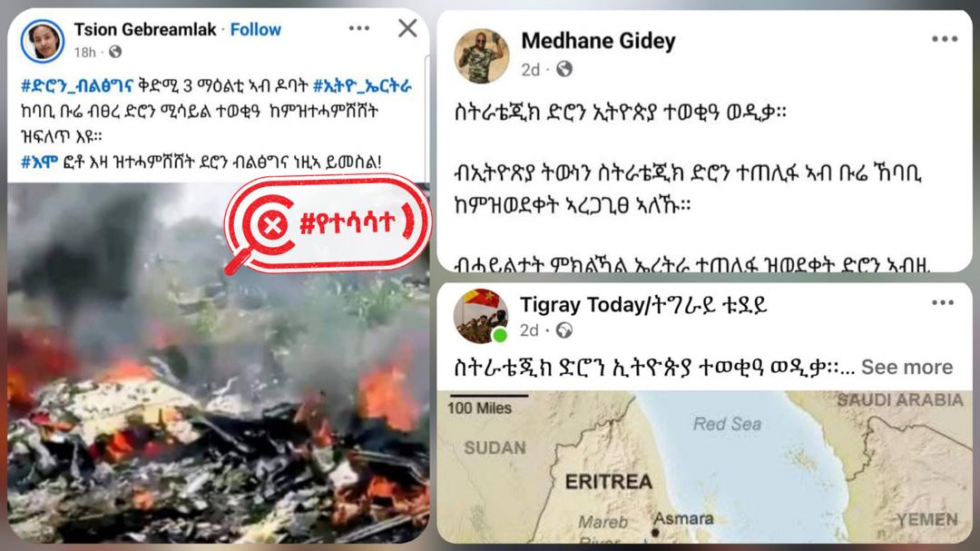Open Tigray Today page avatar
980x551 pixels.
(x=481, y=317)
